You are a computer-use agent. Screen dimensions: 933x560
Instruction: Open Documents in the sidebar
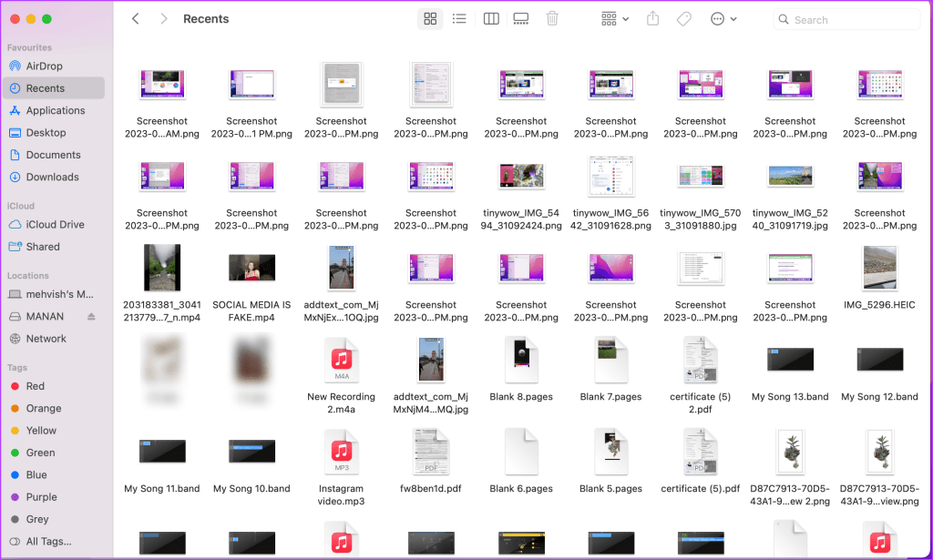(54, 155)
